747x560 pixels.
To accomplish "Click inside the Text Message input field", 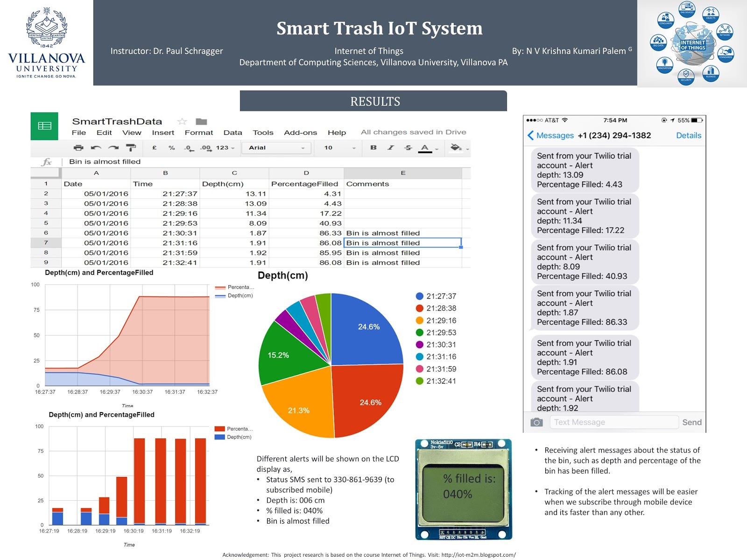I will (x=614, y=422).
